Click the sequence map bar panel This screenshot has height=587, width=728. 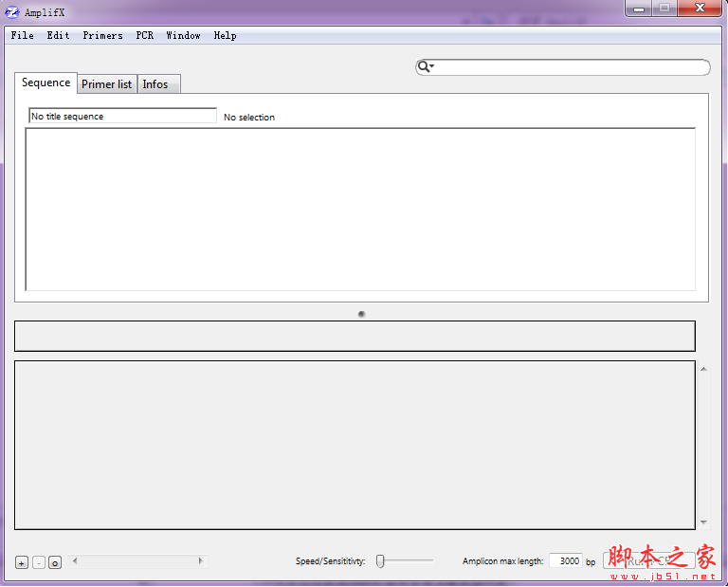coord(355,336)
